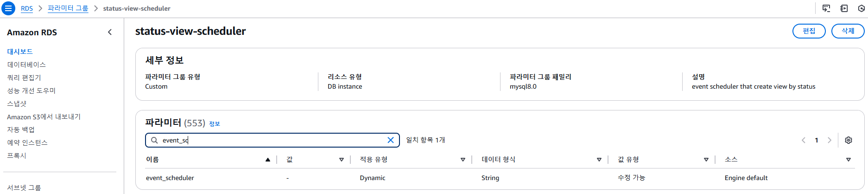Open the hamburger navigation menu
The width and height of the screenshot is (868, 194).
[x=8, y=8]
